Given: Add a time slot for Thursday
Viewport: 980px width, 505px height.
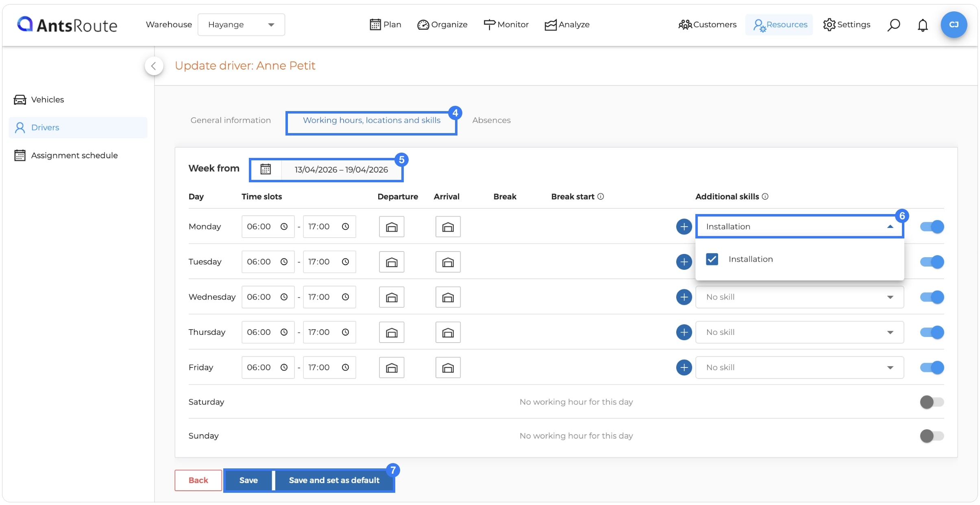Looking at the screenshot, I should click(684, 332).
